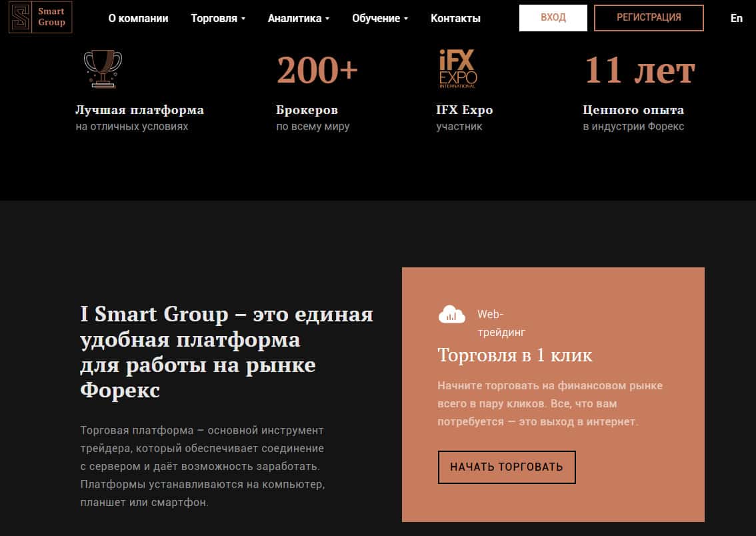The width and height of the screenshot is (756, 536).
Task: Click the I Smart Group platform headline
Action: click(x=227, y=353)
